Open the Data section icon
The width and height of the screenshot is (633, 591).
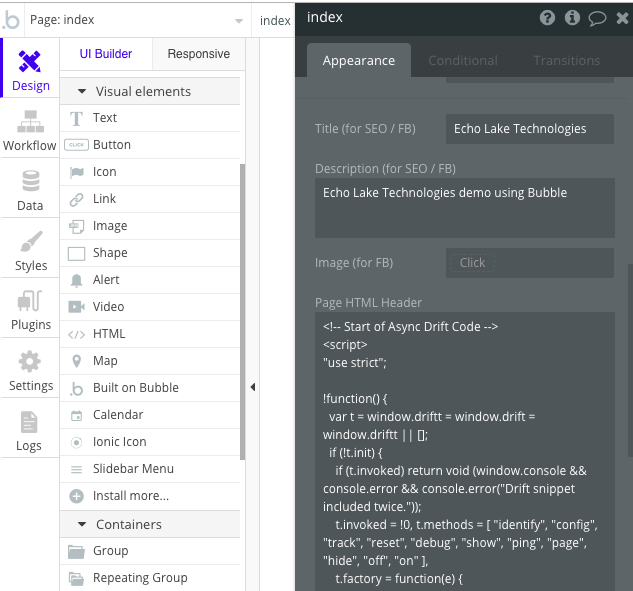[30, 190]
